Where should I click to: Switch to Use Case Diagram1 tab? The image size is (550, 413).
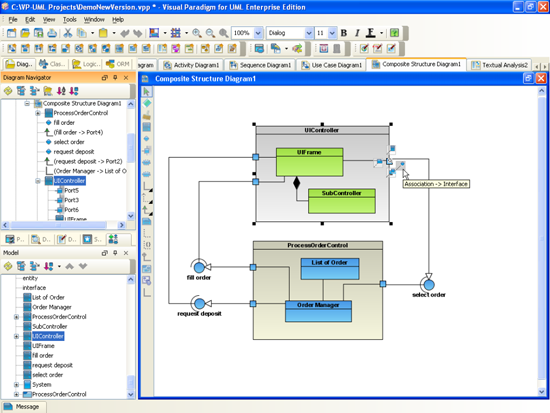332,65
